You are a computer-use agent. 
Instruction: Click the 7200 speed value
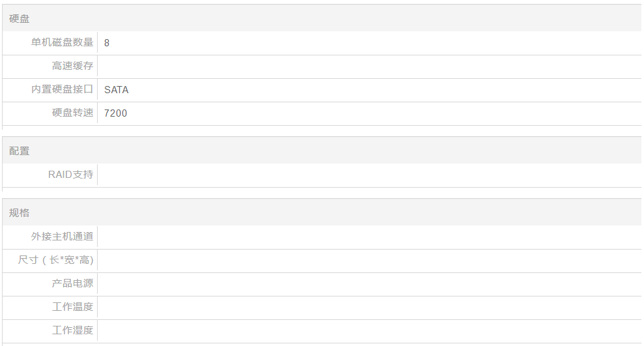(115, 113)
